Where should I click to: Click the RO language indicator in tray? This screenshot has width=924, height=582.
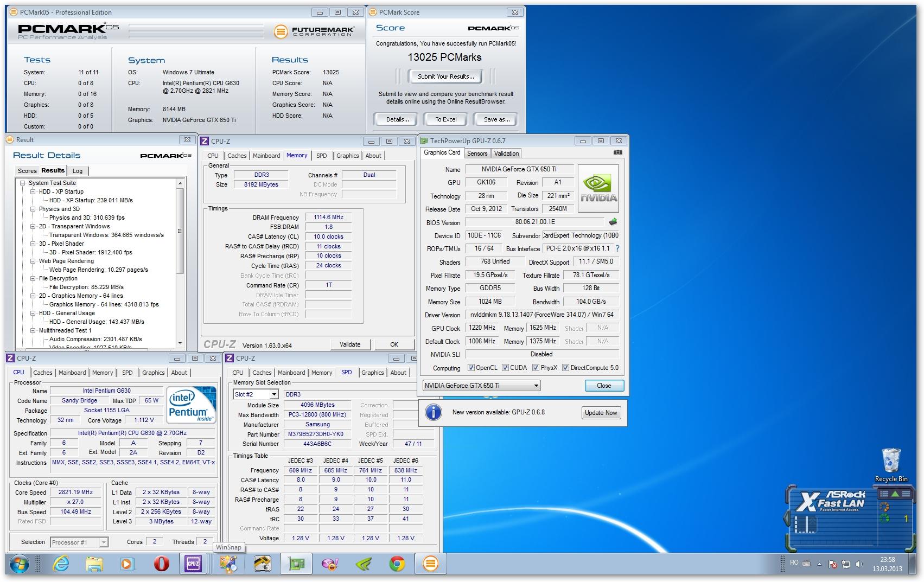[x=794, y=563]
